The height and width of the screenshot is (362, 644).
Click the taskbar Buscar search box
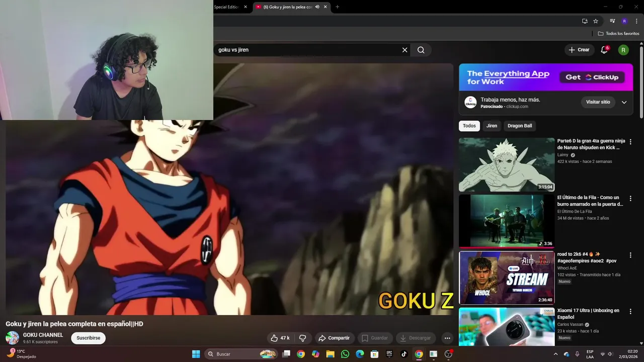(x=240, y=354)
